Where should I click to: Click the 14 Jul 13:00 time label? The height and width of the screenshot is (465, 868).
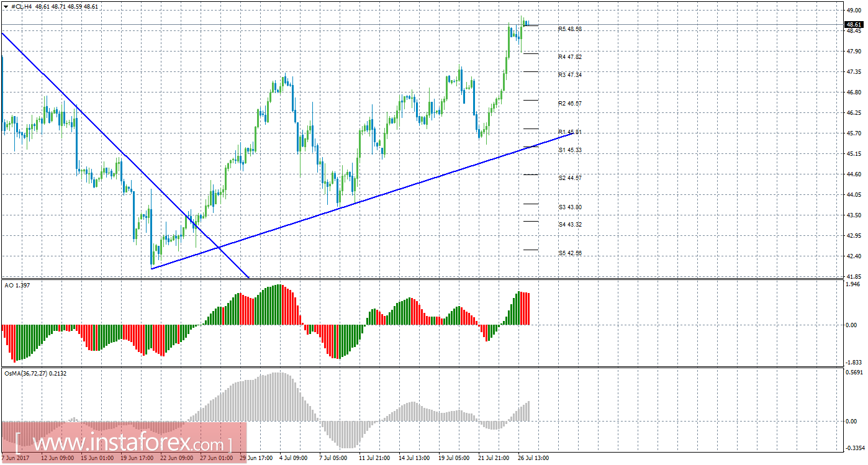pyautogui.click(x=415, y=459)
